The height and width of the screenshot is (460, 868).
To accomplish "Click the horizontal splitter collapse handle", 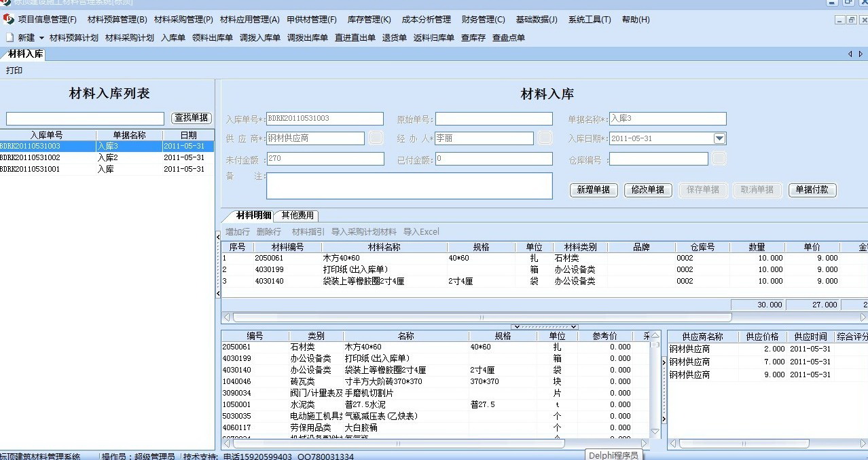I will [545, 327].
